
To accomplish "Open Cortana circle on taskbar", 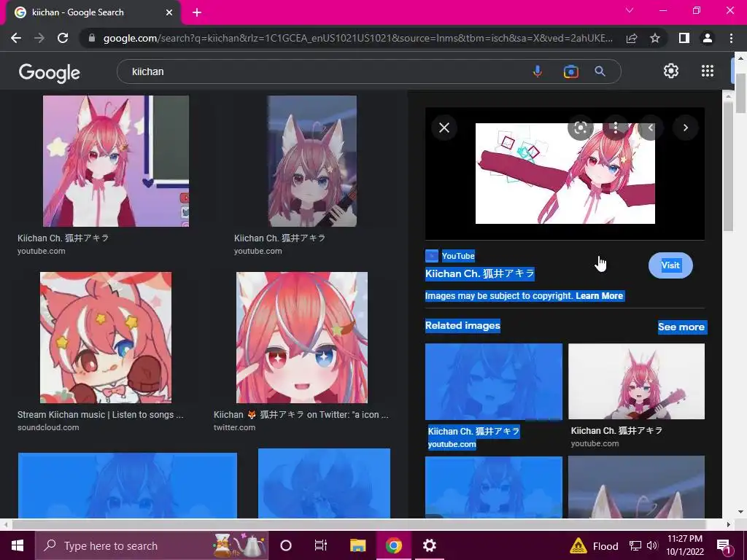I will (x=286, y=545).
